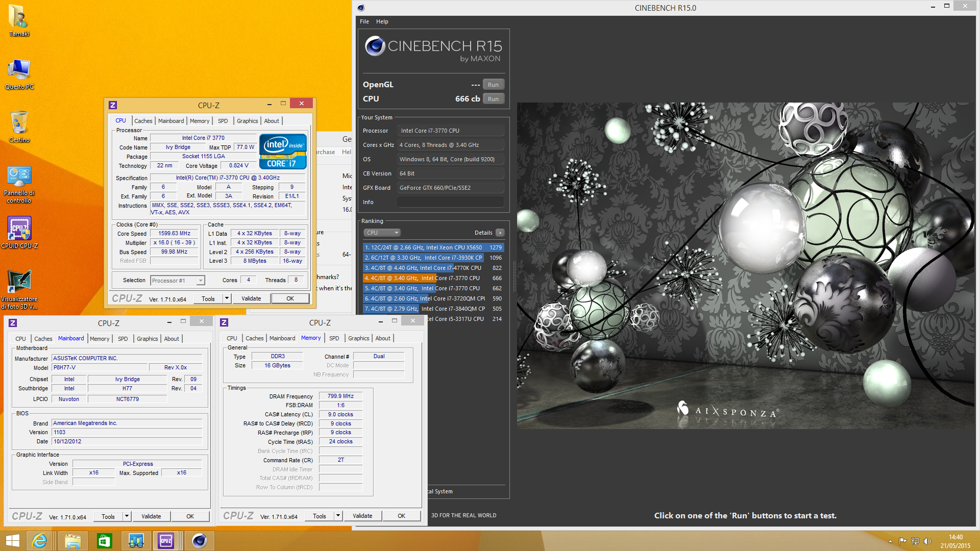Select SPD tab in Mainboard CPU-Z window
980x551 pixels.
tap(123, 339)
